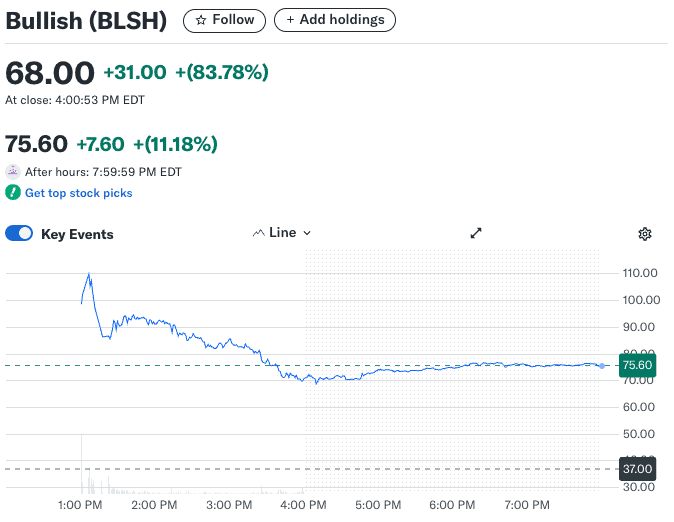Click the 90.00 price axis label
The width and height of the screenshot is (674, 522).
pyautogui.click(x=639, y=327)
